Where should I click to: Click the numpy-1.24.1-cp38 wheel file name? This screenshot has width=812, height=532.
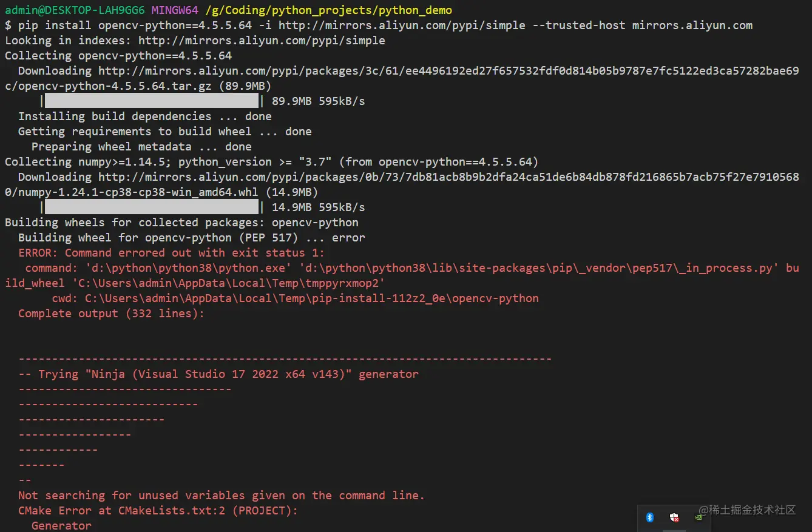[135, 192]
